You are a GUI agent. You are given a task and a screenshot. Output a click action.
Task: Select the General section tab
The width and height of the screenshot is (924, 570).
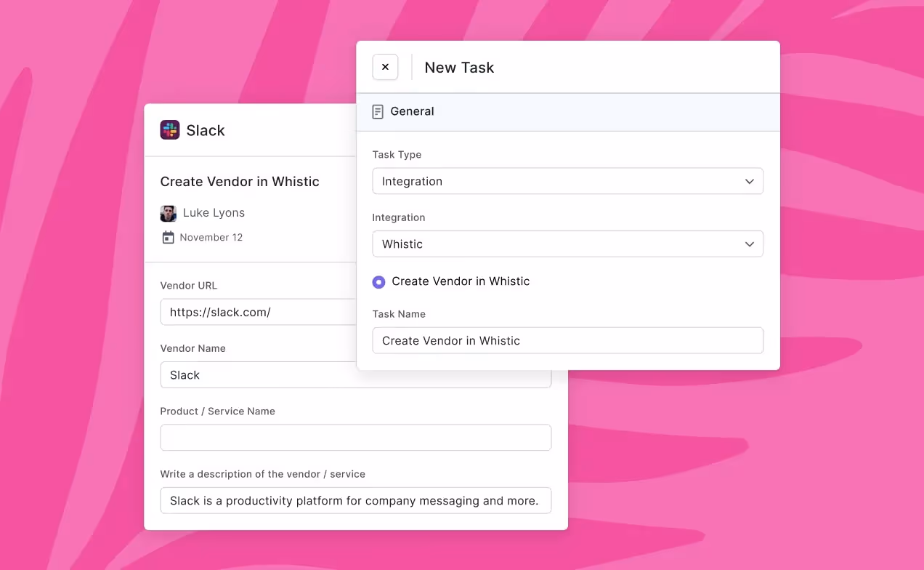coord(567,112)
